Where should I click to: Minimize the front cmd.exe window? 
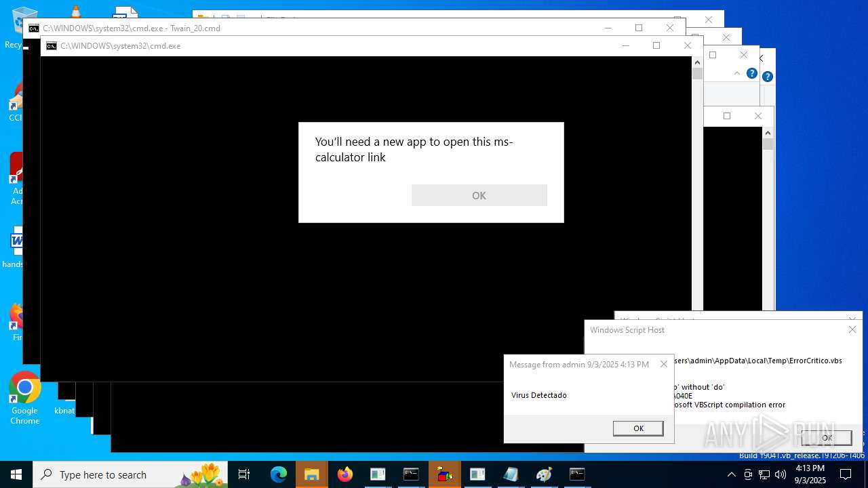coord(625,45)
